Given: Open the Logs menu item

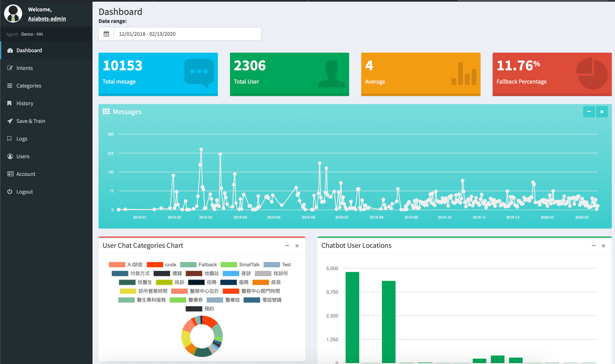Looking at the screenshot, I should [22, 139].
